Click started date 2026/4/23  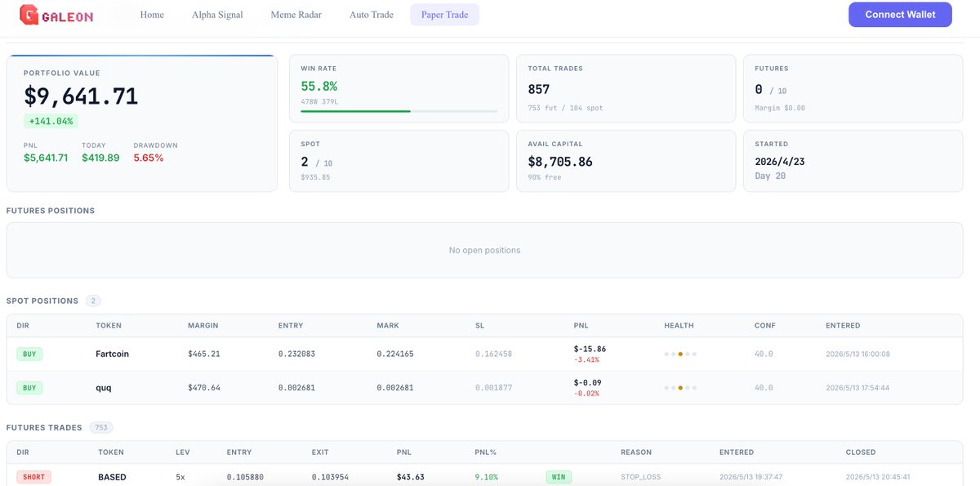tap(780, 162)
